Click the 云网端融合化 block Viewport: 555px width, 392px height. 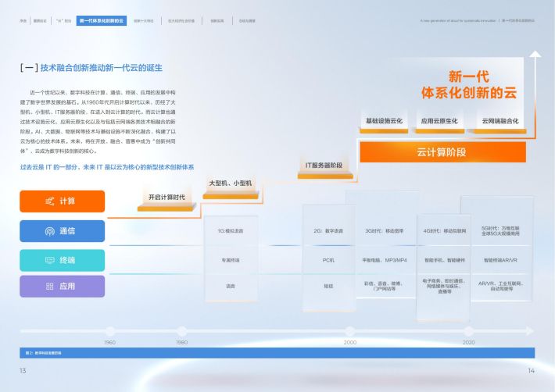pos(499,123)
